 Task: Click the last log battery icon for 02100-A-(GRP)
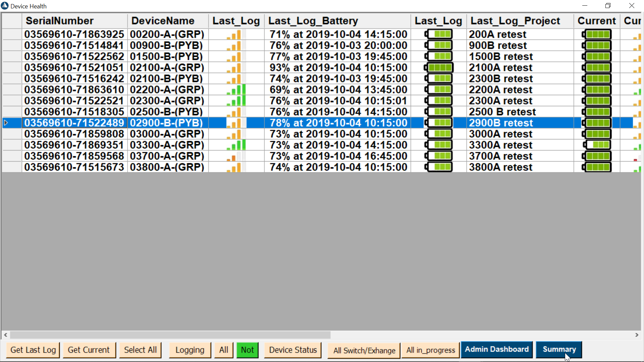pyautogui.click(x=438, y=68)
